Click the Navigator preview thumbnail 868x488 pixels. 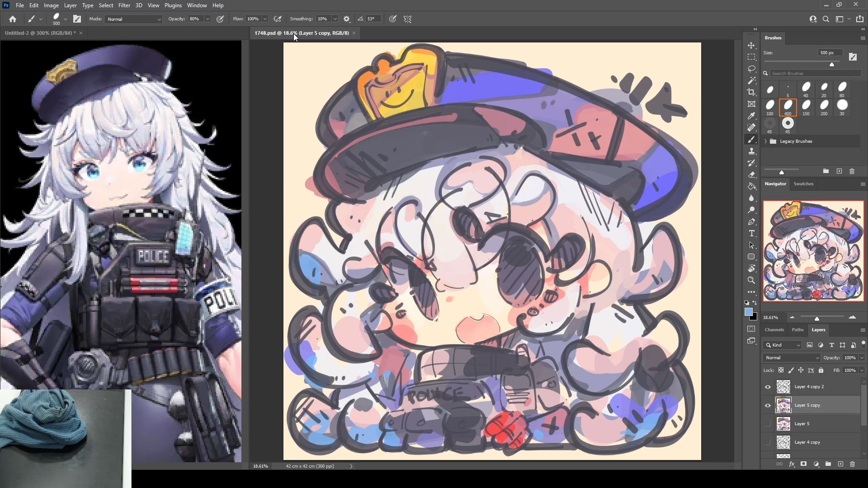[x=813, y=251]
